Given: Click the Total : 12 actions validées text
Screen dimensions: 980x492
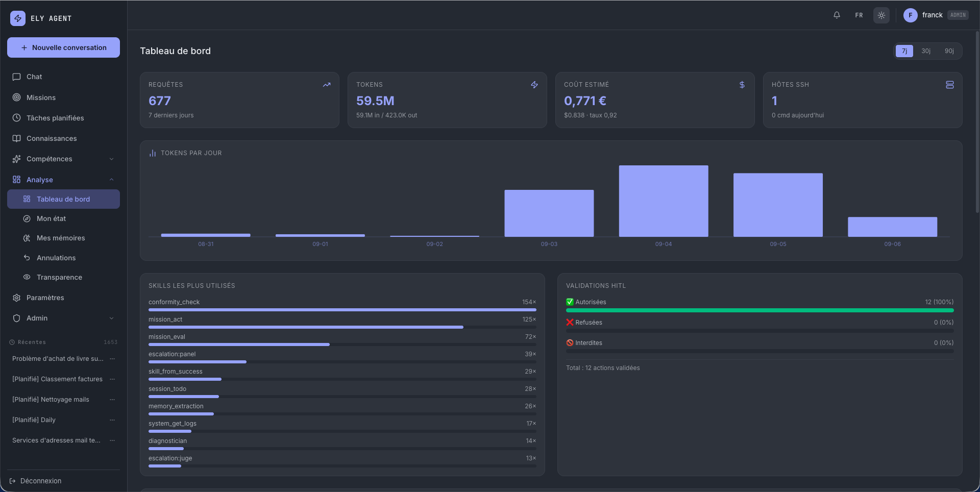Looking at the screenshot, I should click(603, 368).
